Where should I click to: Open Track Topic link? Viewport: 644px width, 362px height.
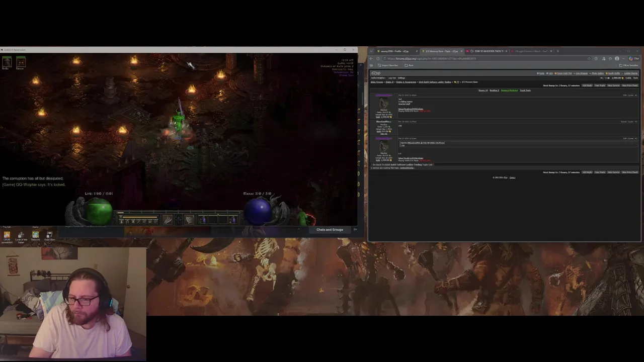pos(525,90)
